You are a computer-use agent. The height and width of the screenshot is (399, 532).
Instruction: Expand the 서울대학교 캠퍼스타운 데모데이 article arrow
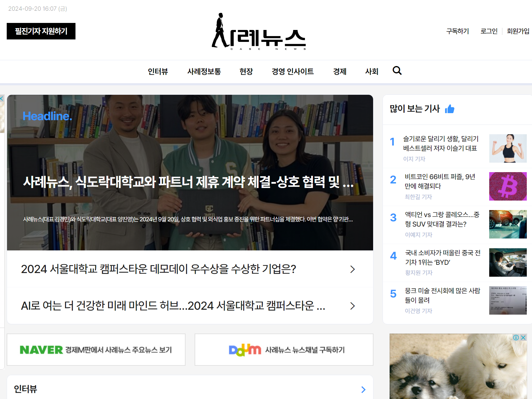352,269
